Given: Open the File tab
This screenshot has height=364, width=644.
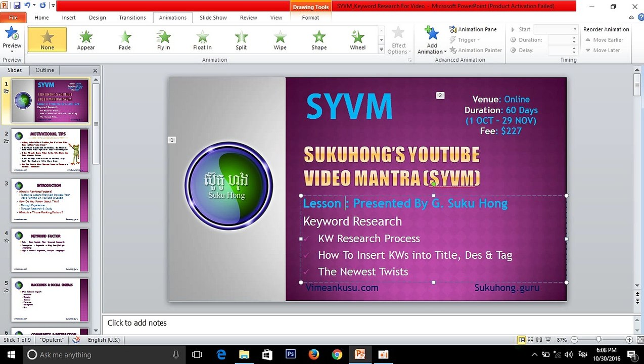Looking at the screenshot, I should (13, 17).
